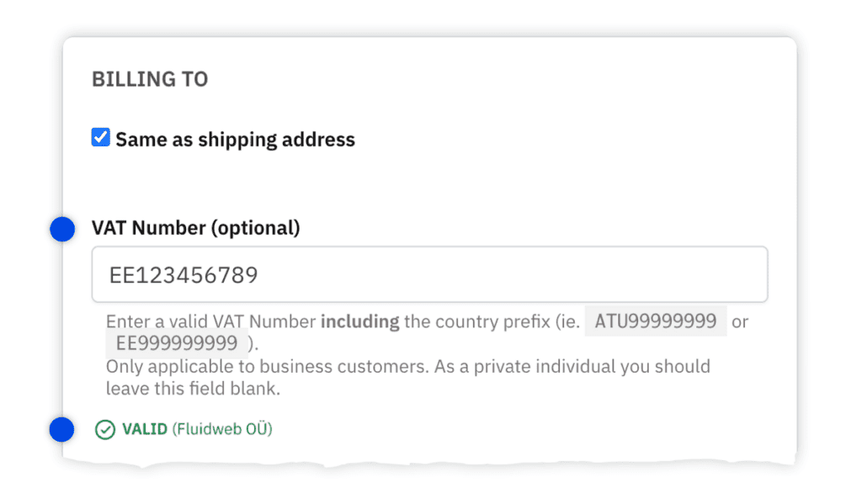Click the checkmark inside the blue checkbox
This screenshot has width=862, height=504.
tap(100, 136)
